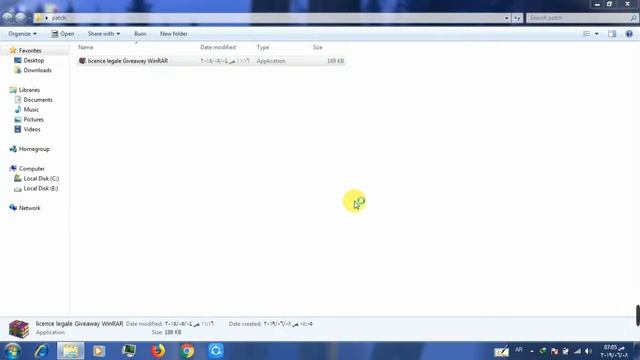640x360 pixels.
Task: Restore down the Explorer window
Action: pyautogui.click(x=609, y=4)
